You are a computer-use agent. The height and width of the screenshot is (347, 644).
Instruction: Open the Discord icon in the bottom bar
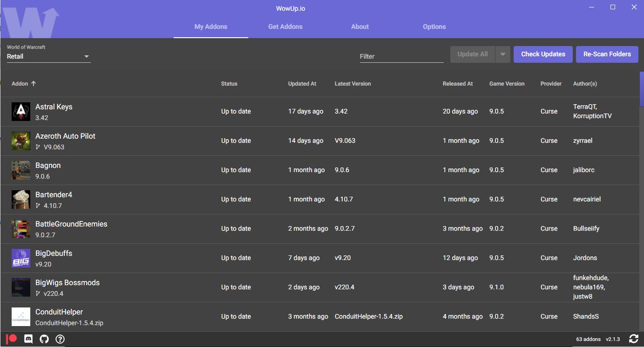coord(28,339)
